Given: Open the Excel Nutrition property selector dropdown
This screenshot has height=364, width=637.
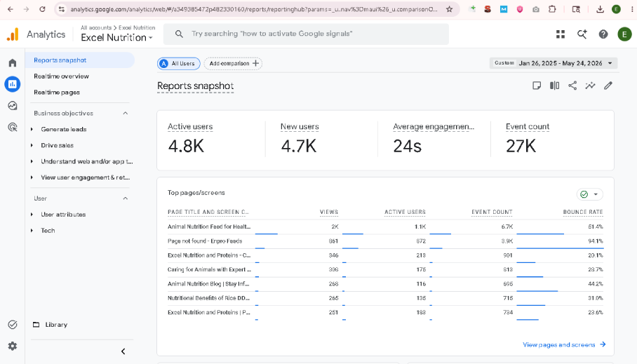Looking at the screenshot, I should click(x=116, y=37).
